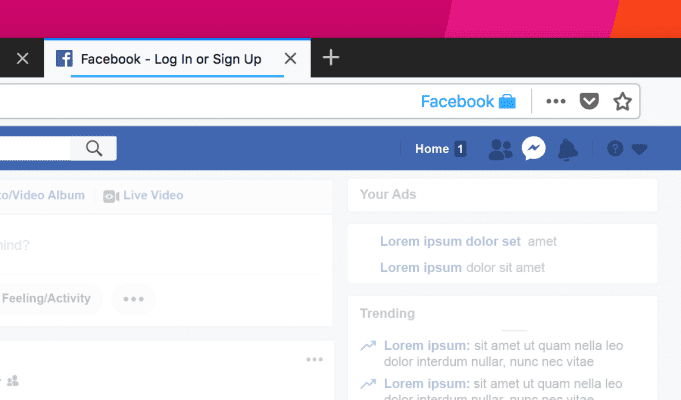The width and height of the screenshot is (681, 400).
Task: Click the Facebook search magnifier button
Action: [x=94, y=149]
